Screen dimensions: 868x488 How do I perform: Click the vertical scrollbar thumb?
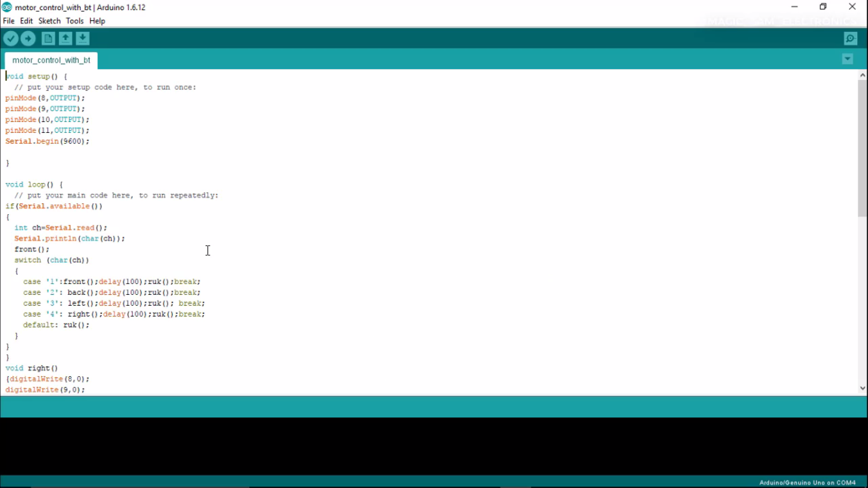862,149
